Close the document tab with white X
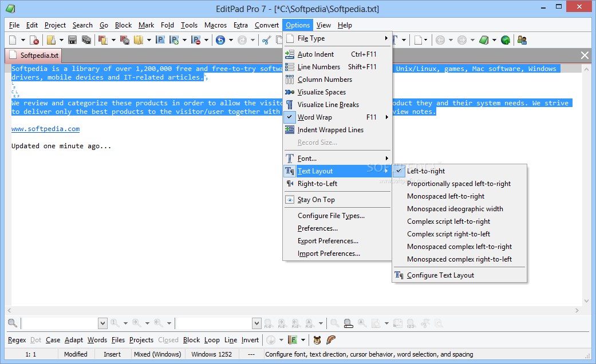Image resolution: width=596 pixels, height=364 pixels. tap(585, 56)
